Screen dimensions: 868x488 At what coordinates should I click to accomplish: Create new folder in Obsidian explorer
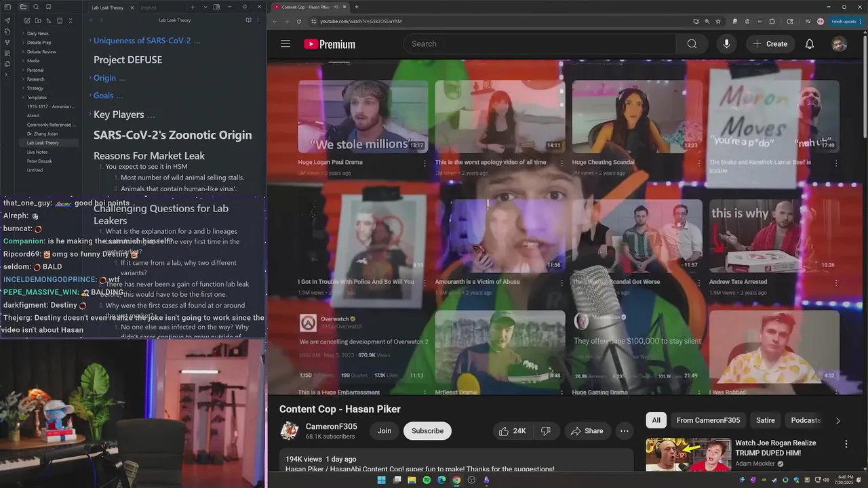38,21
